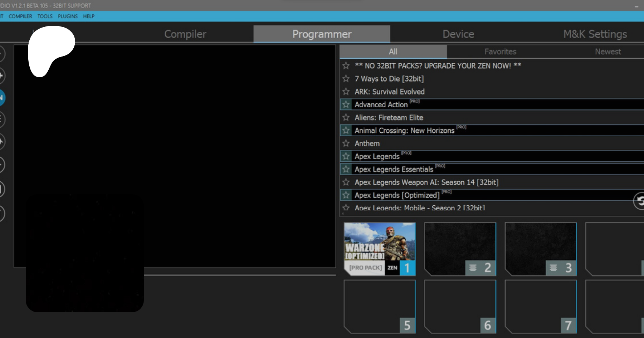Open the Plugins menu

click(68, 16)
